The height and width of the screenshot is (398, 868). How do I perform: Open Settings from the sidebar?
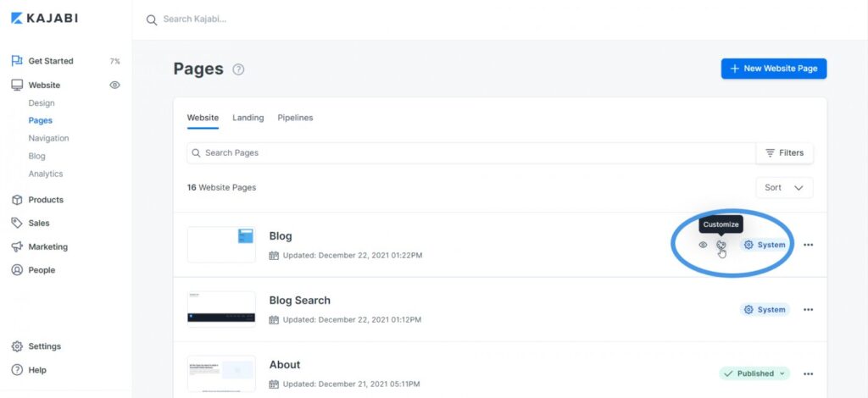point(45,346)
